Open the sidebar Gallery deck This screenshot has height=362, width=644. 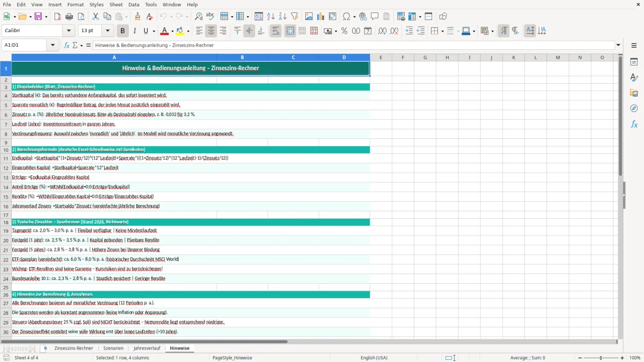coord(634,93)
